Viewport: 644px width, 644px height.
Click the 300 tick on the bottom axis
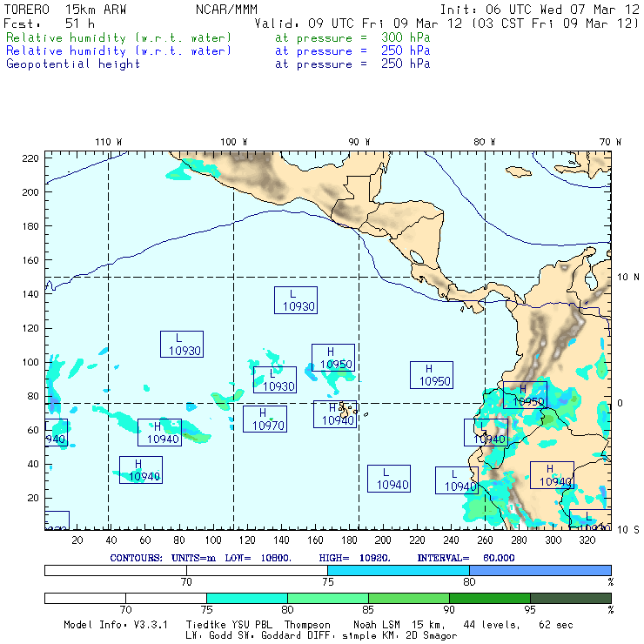pos(553,540)
